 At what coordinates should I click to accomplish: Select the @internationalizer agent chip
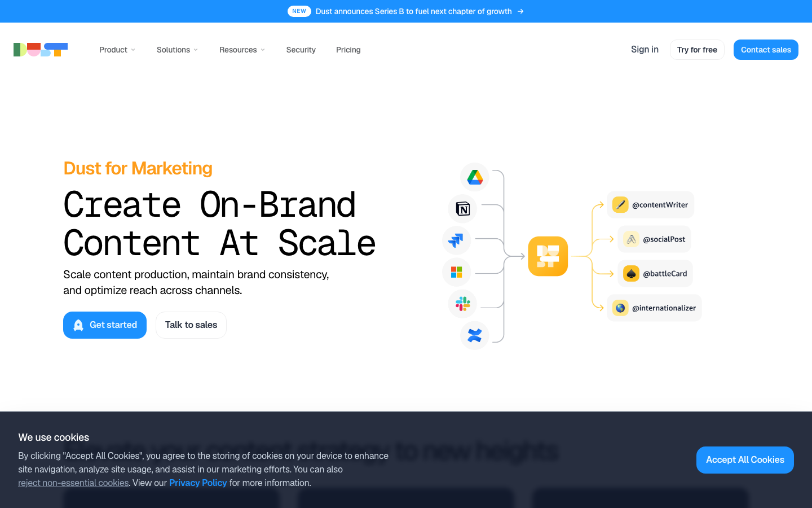[654, 308]
